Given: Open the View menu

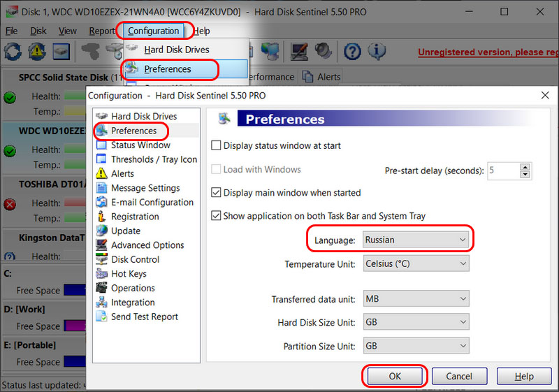Looking at the screenshot, I should [67, 31].
